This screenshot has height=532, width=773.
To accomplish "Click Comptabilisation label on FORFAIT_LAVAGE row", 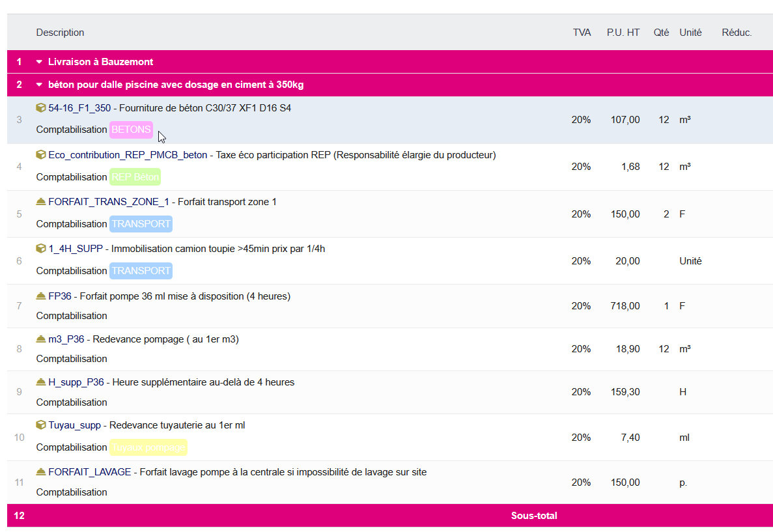I will pyautogui.click(x=72, y=492).
